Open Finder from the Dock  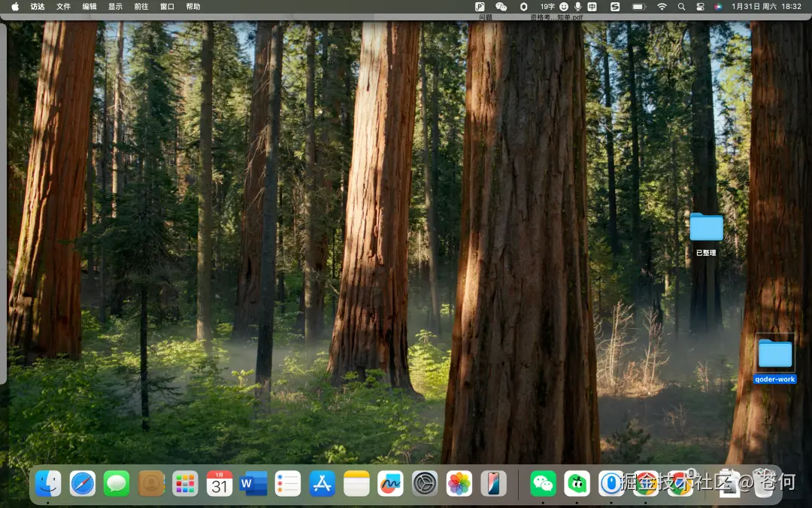coord(48,483)
